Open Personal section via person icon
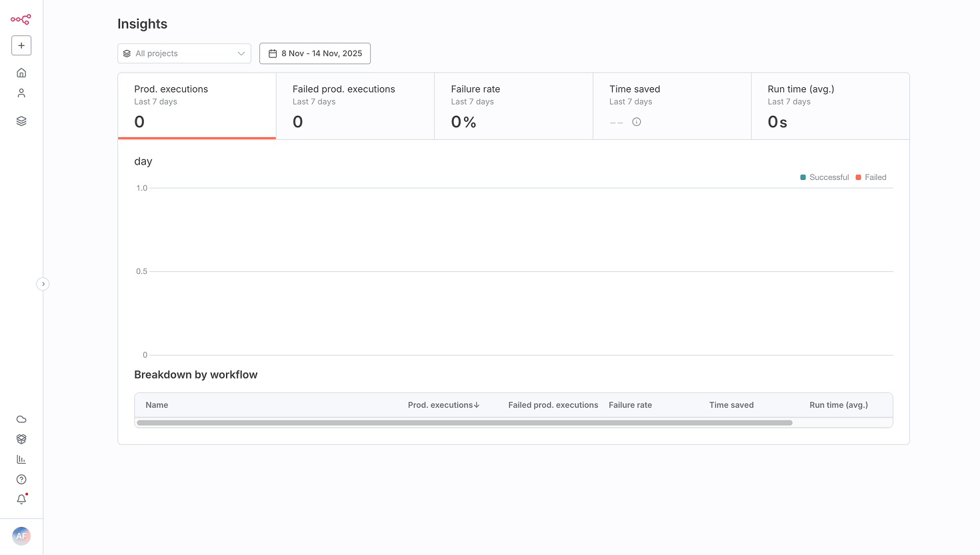This screenshot has height=555, width=980. [21, 93]
